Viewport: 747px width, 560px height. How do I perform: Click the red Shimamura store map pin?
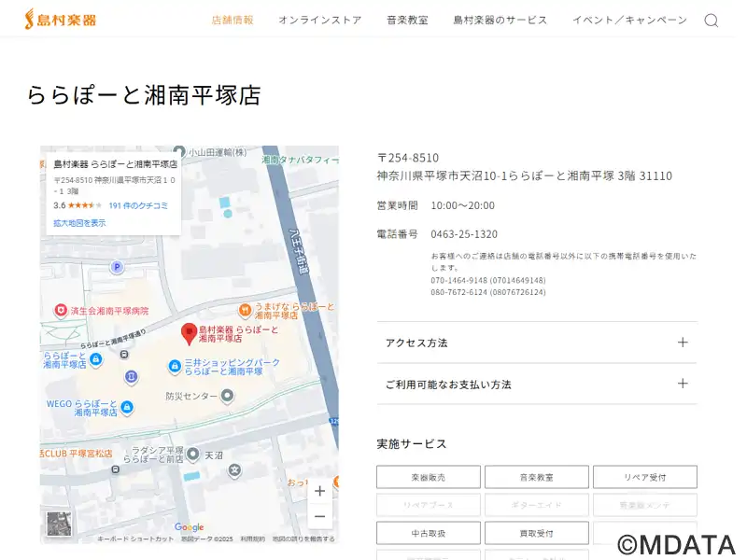tap(189, 332)
